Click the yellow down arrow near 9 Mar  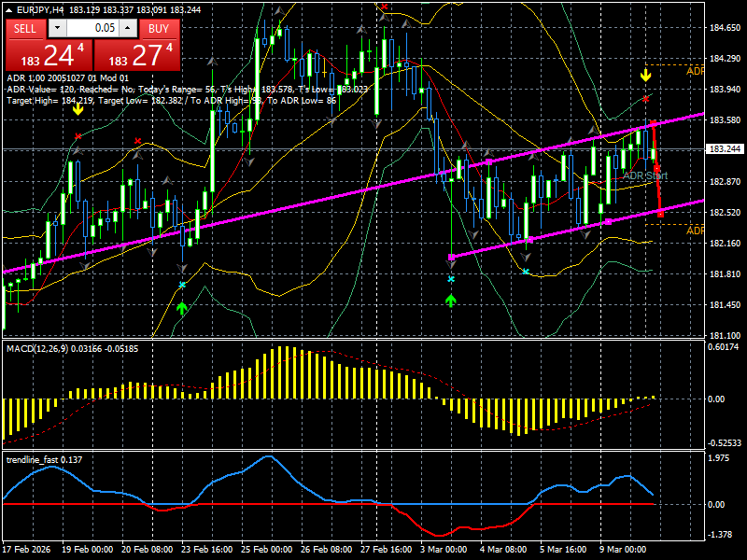[x=645, y=76]
